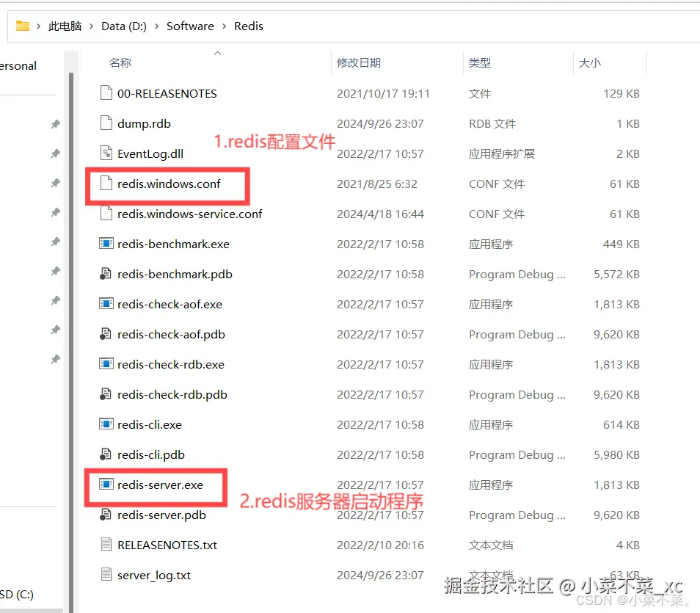Sort files by 类型 column header

pos(479,62)
